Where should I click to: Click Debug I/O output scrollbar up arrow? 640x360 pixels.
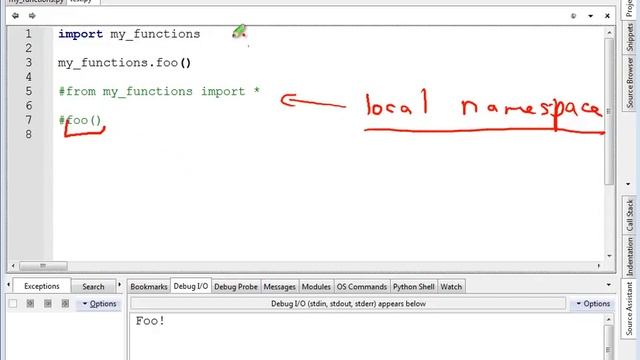click(x=609, y=320)
